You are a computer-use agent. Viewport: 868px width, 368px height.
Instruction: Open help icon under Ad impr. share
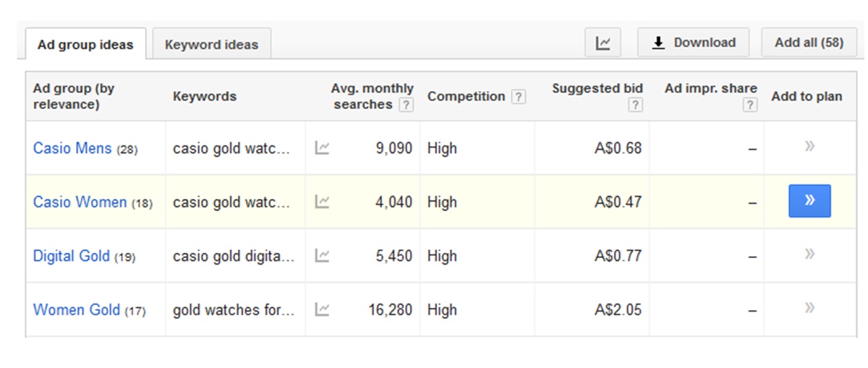coord(750,105)
